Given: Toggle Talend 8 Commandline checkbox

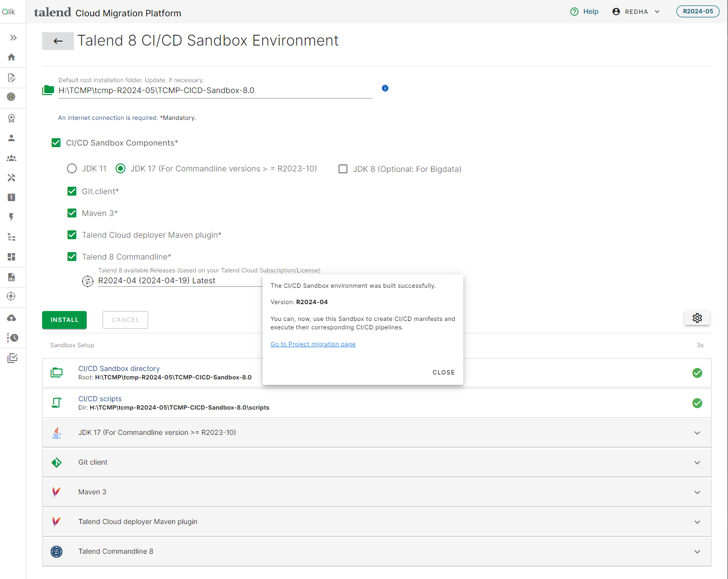Looking at the screenshot, I should [x=72, y=257].
